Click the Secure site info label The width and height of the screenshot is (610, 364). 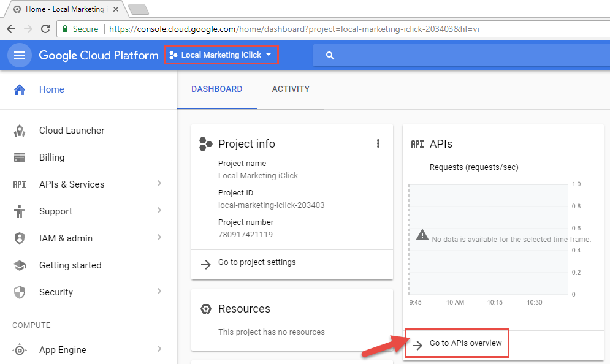[x=86, y=29]
